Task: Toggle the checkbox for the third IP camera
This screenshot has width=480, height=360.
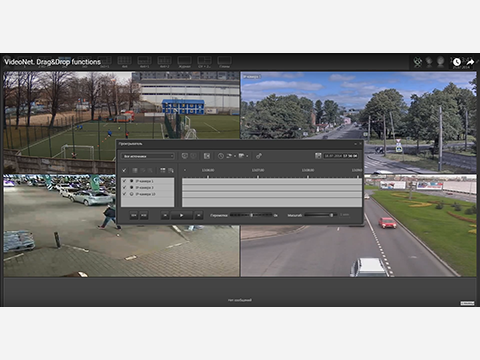Action: click(125, 194)
